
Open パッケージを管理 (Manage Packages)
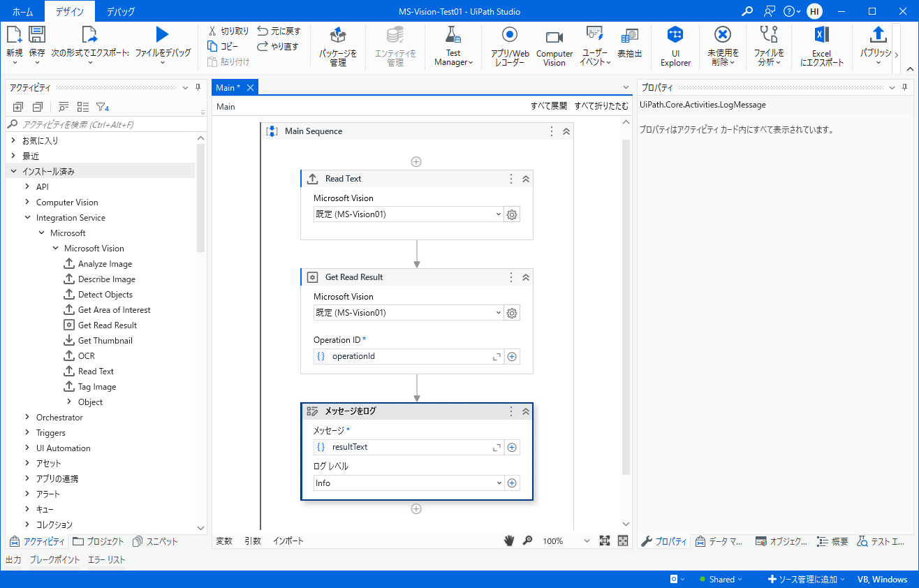[338, 46]
